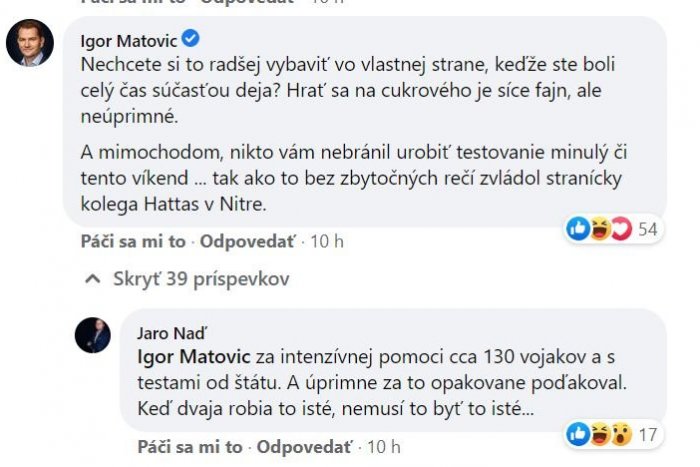Click the wow emoji reaction on Jaro Naď's reply
700x467 pixels.
tap(619, 434)
